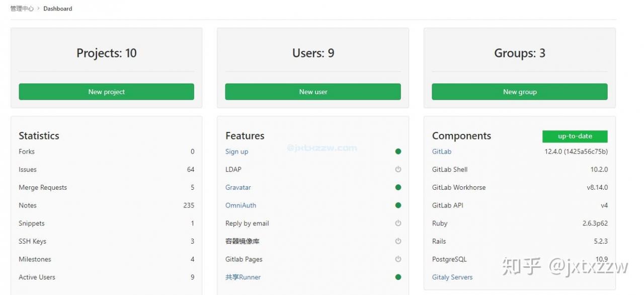Click the green status dot for Gravatar
This screenshot has width=644, height=295.
[x=398, y=187]
